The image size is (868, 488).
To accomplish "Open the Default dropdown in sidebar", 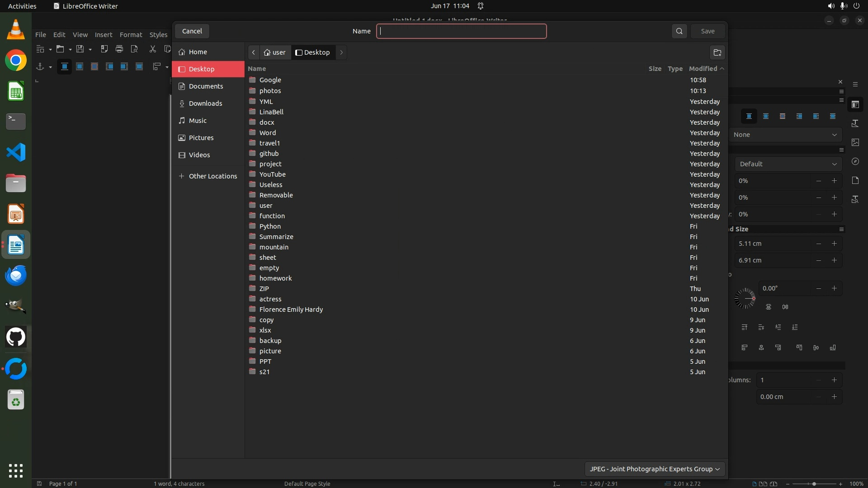I will [788, 164].
